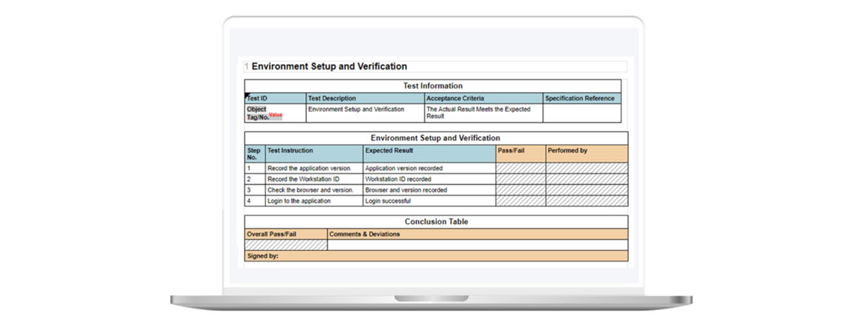Click the Pass/Fail cell for step 4
This screenshot has height=324, width=868.
(x=521, y=201)
